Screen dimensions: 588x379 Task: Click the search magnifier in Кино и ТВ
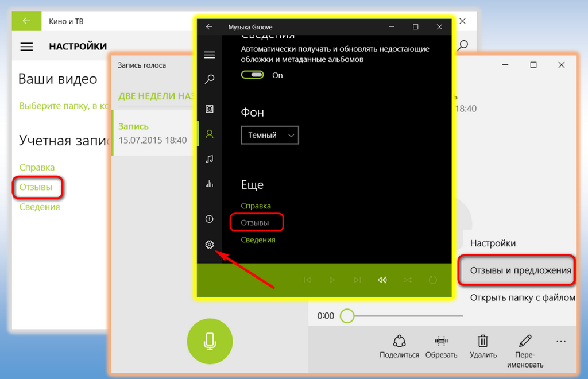pyautogui.click(x=463, y=46)
